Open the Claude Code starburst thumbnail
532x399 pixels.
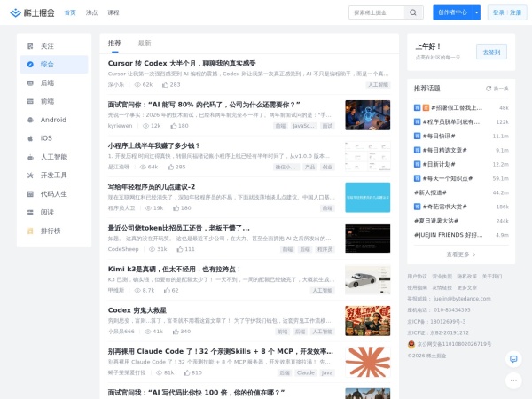[368, 362]
